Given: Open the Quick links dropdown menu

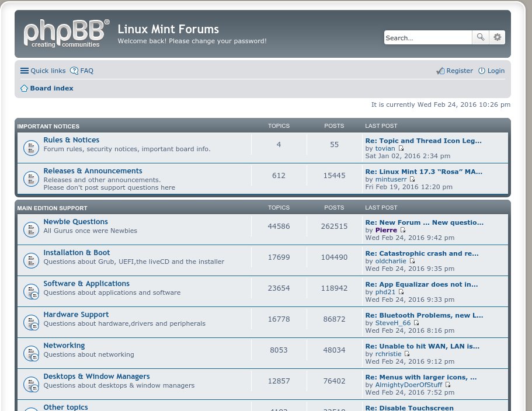Looking at the screenshot, I should click(x=48, y=71).
